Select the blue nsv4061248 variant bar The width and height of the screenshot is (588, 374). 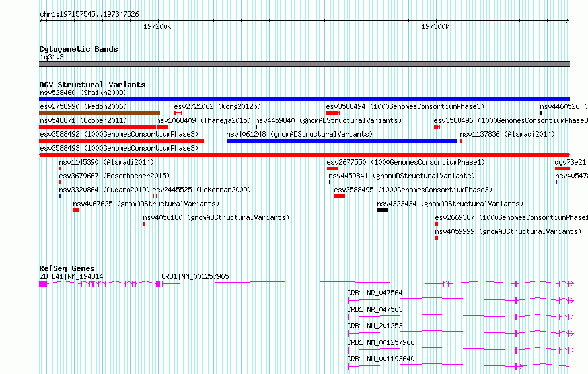coord(342,141)
